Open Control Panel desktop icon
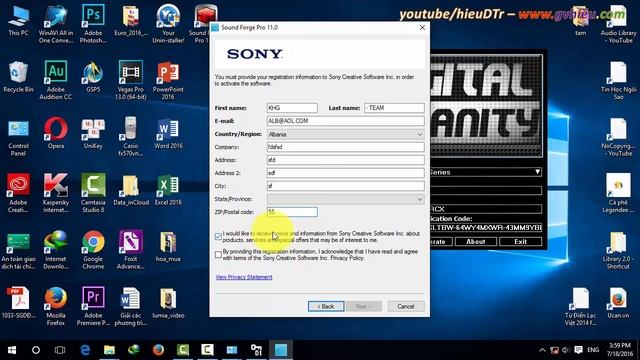The width and height of the screenshot is (640, 360). (x=18, y=138)
